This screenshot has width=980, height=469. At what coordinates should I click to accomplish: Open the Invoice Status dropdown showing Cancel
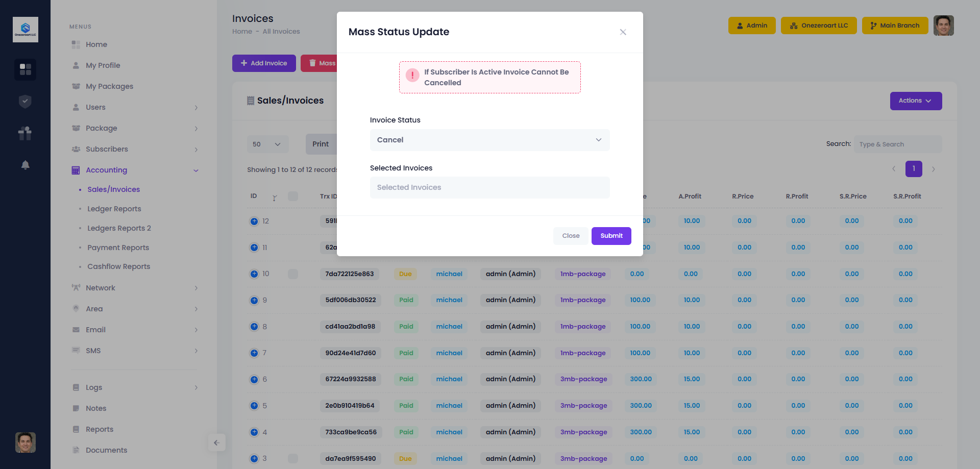click(x=489, y=140)
